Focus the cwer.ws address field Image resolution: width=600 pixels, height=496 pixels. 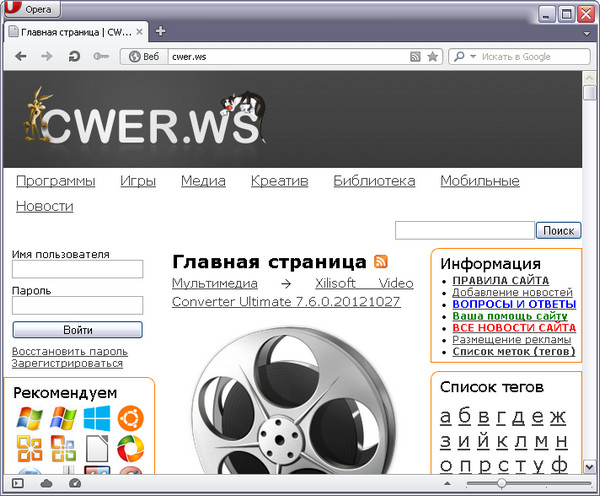click(289, 57)
